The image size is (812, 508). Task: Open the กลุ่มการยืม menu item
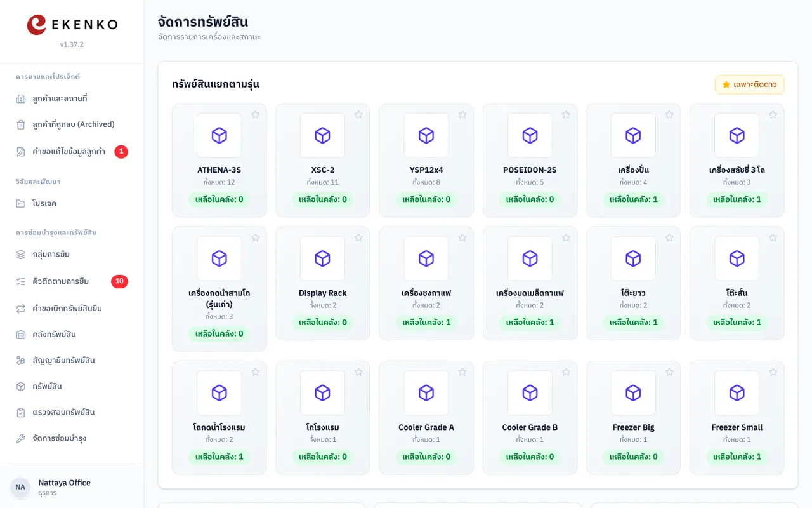coord(72,254)
